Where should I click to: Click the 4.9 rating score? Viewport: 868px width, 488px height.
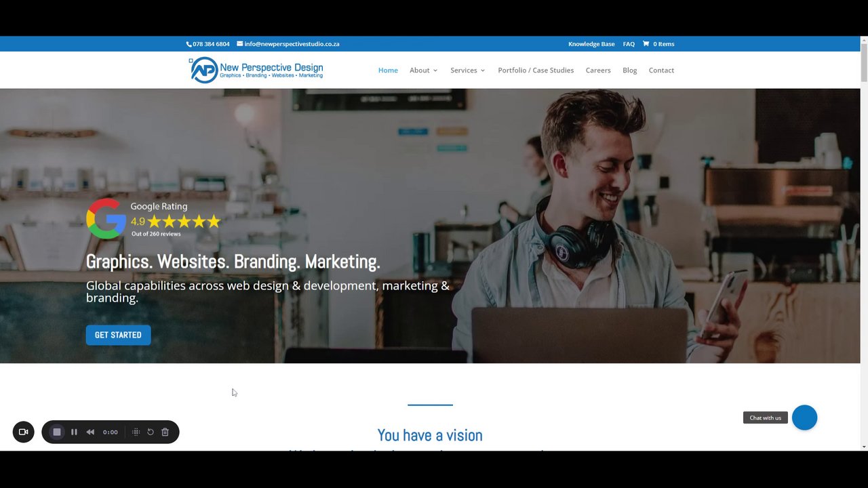tap(138, 222)
